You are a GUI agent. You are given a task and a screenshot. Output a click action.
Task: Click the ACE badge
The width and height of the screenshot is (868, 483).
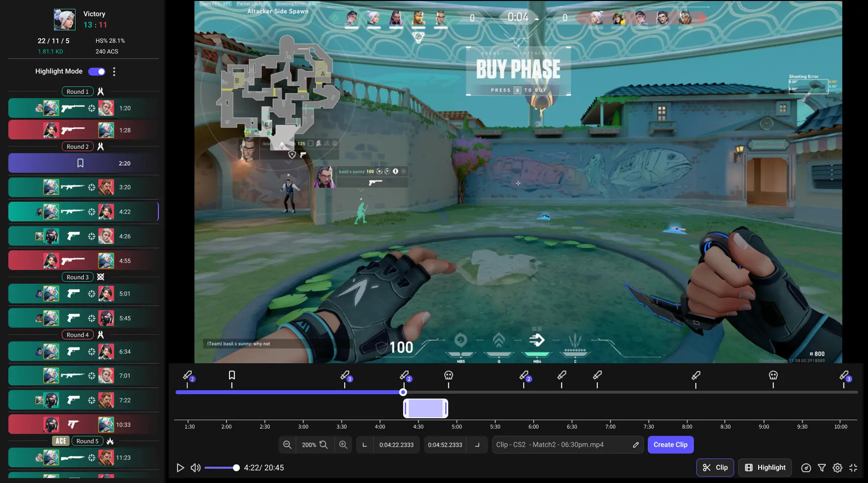coord(61,441)
